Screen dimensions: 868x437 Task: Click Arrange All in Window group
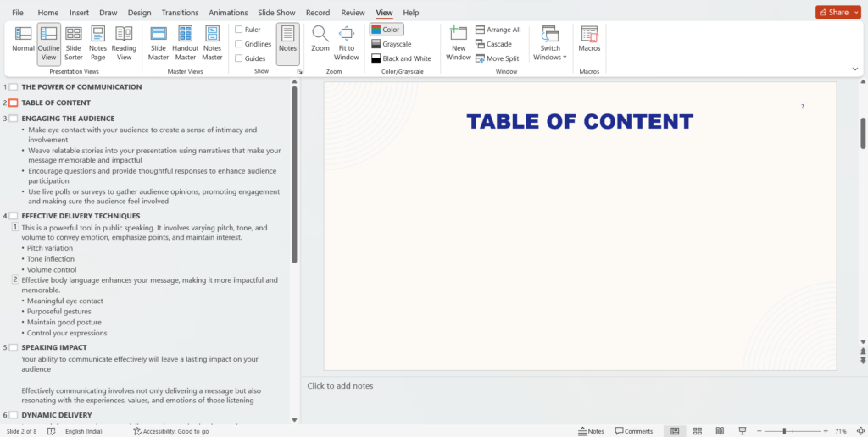click(498, 30)
